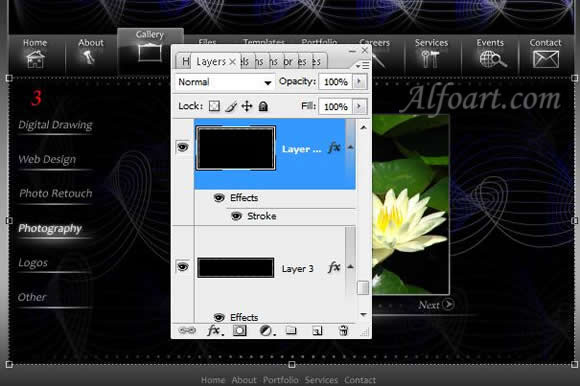Toggle Effects visibility under top layer
The image size is (580, 386).
pos(219,198)
